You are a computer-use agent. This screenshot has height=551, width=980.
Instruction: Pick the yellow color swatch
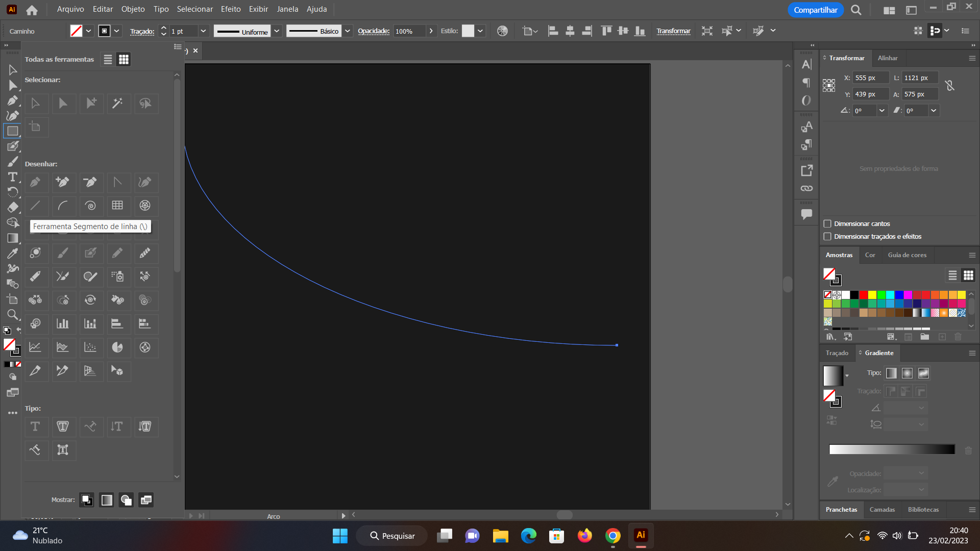coord(872,295)
